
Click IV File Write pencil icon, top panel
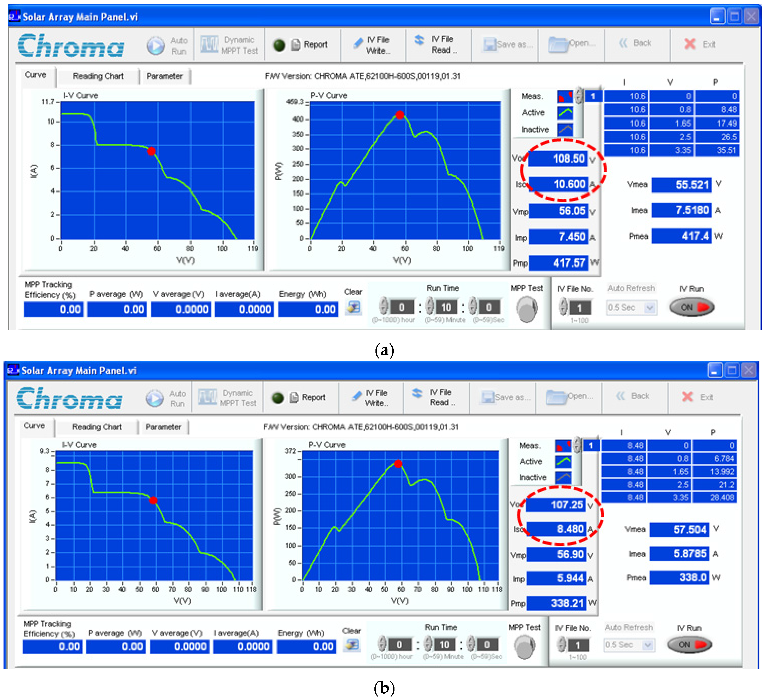(x=358, y=43)
